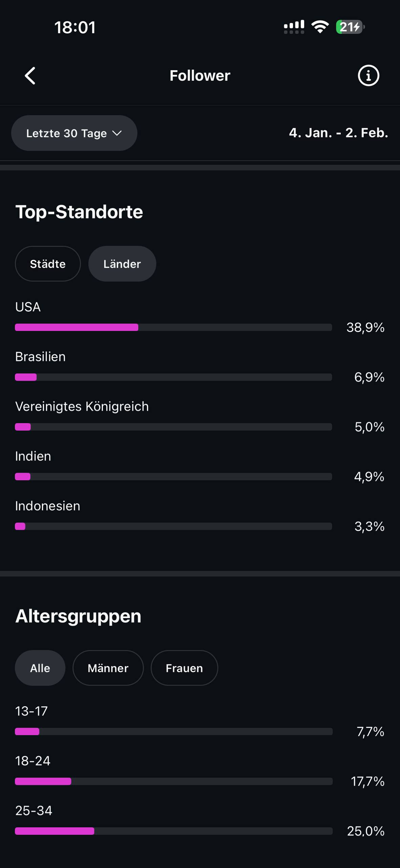Tap the cellular signal bars icon
This screenshot has height=868, width=400.
click(294, 27)
